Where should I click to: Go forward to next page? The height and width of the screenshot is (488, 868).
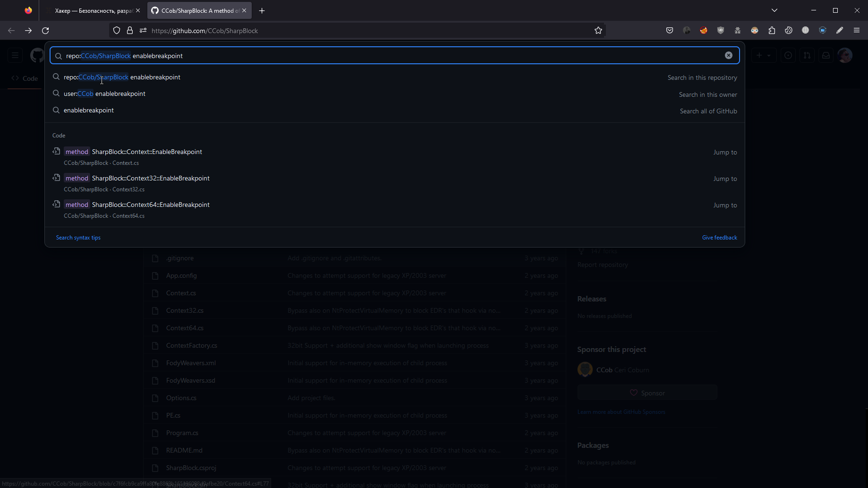28,31
